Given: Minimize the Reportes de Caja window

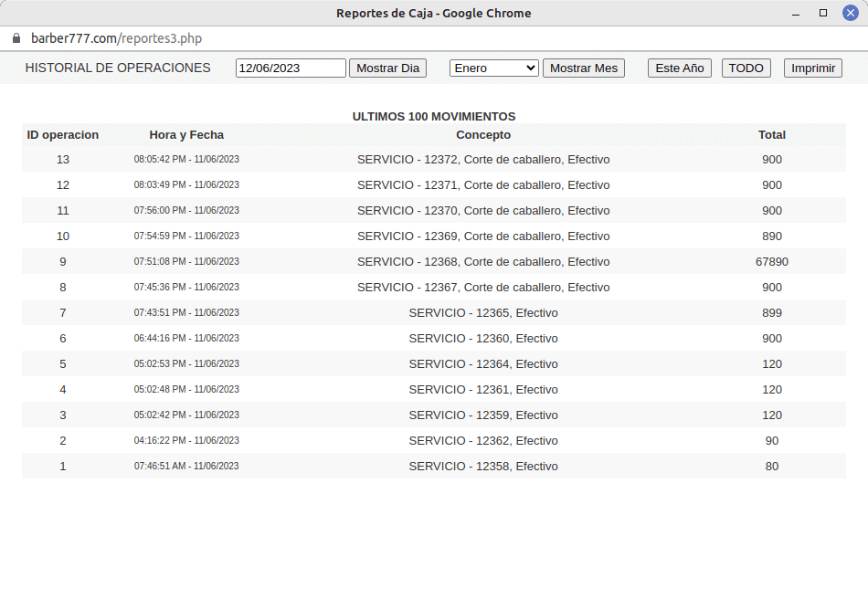Looking at the screenshot, I should point(794,13).
